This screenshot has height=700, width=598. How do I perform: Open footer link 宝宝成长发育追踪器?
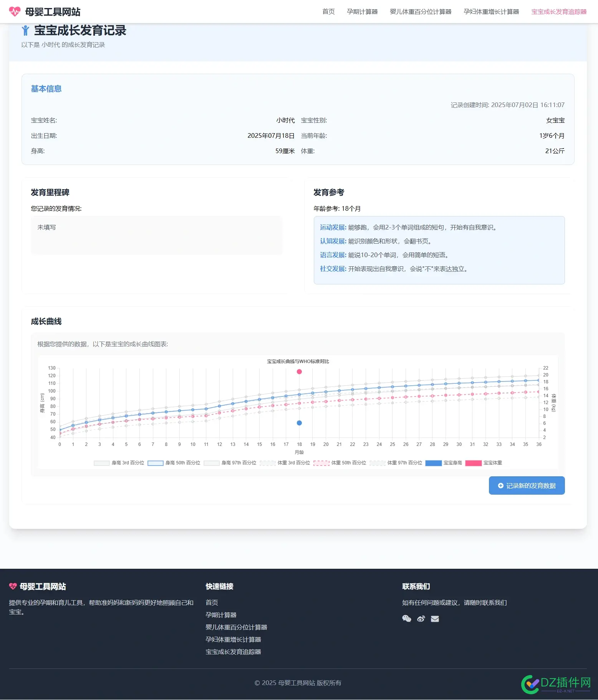tap(233, 652)
